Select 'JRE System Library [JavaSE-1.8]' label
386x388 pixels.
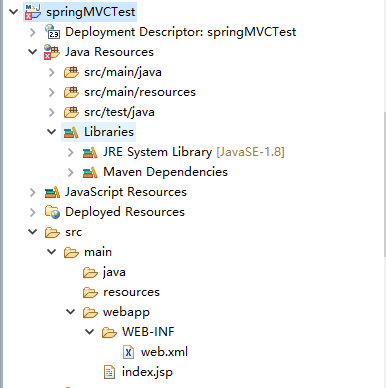tap(194, 152)
